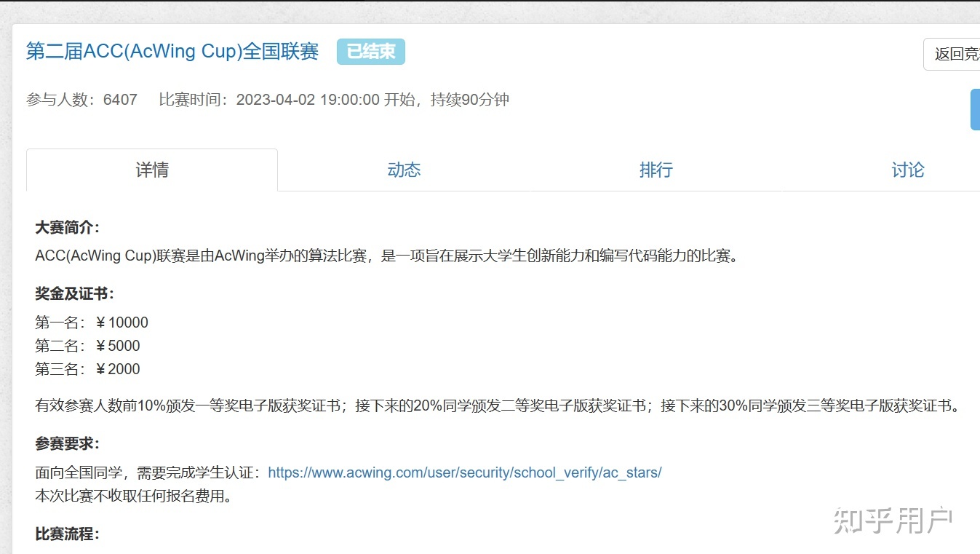Screen dimensions: 980x554
Task: Click the blue button below 返回竞赛
Action: click(x=975, y=110)
